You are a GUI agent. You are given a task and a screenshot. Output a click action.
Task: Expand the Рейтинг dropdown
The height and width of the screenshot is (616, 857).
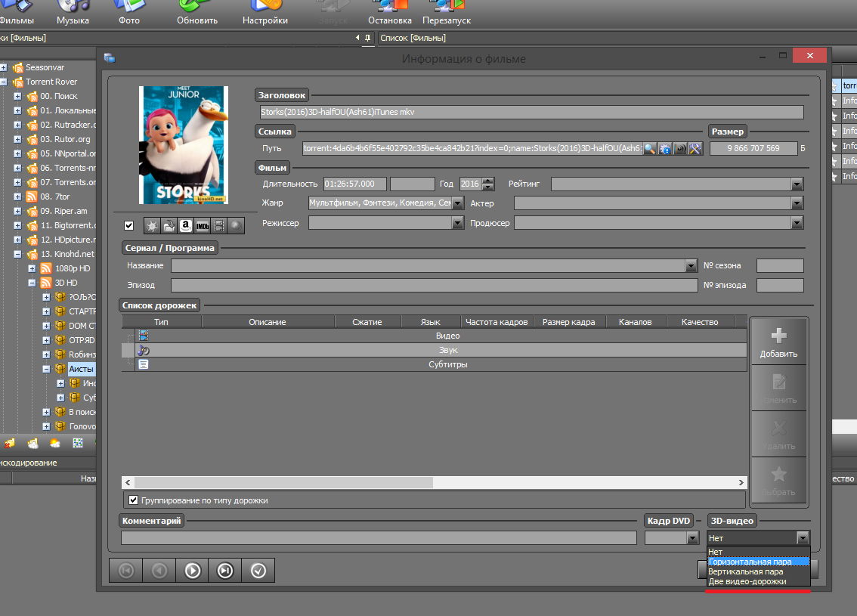point(797,184)
